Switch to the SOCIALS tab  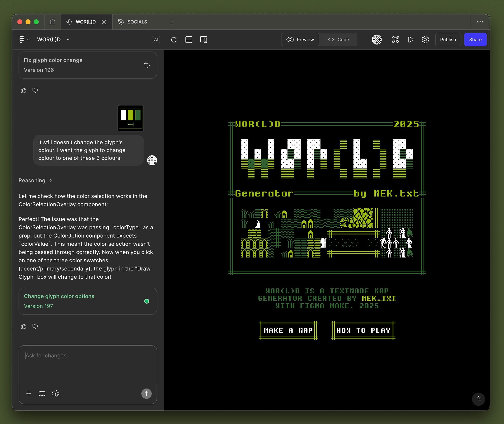click(137, 22)
